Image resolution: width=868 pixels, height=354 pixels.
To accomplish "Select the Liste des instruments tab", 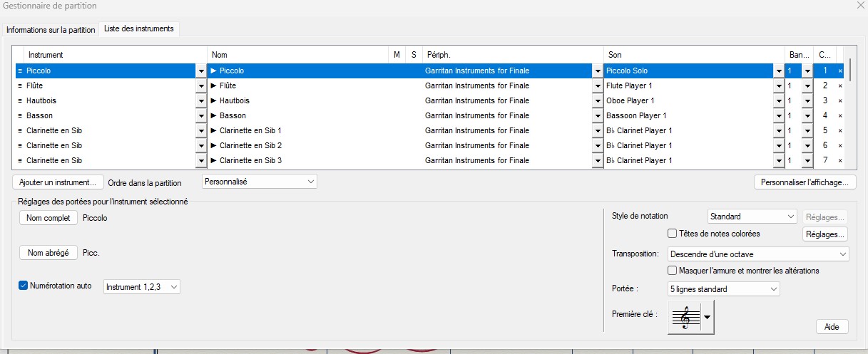I will click(138, 29).
